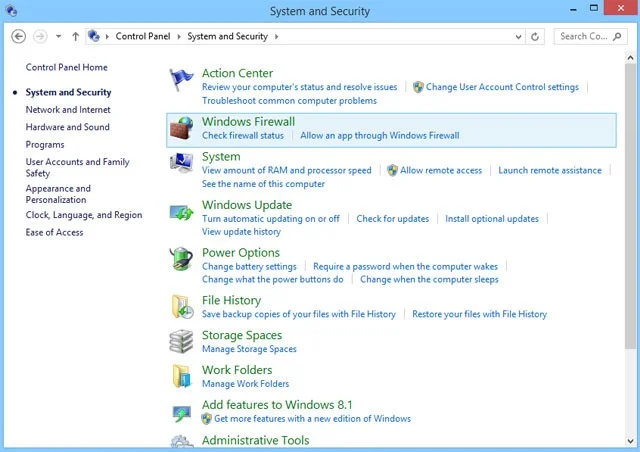Click the Storage Spaces drives icon
The height and width of the screenshot is (452, 640).
click(x=181, y=341)
